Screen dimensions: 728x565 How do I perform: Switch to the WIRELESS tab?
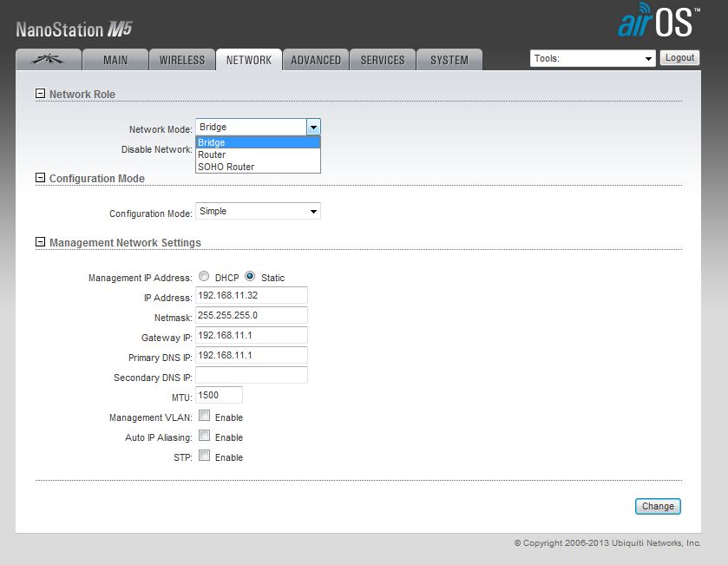click(x=182, y=60)
